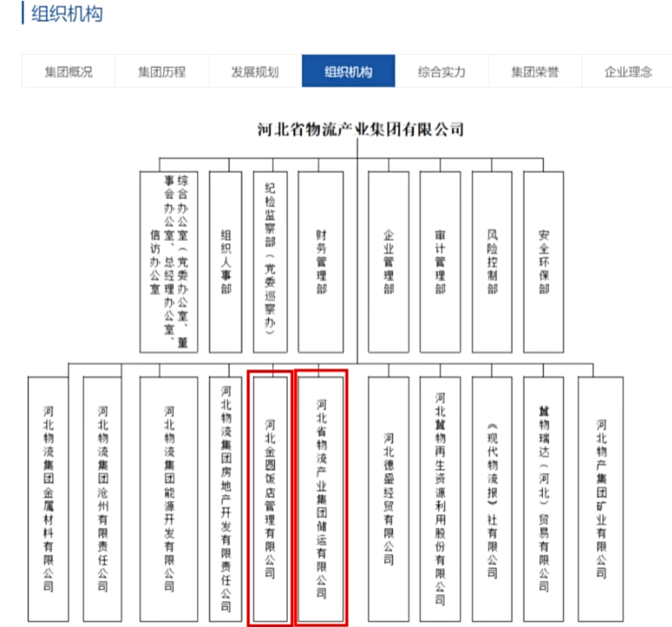Go to the 集团荣誉 tab

[535, 72]
